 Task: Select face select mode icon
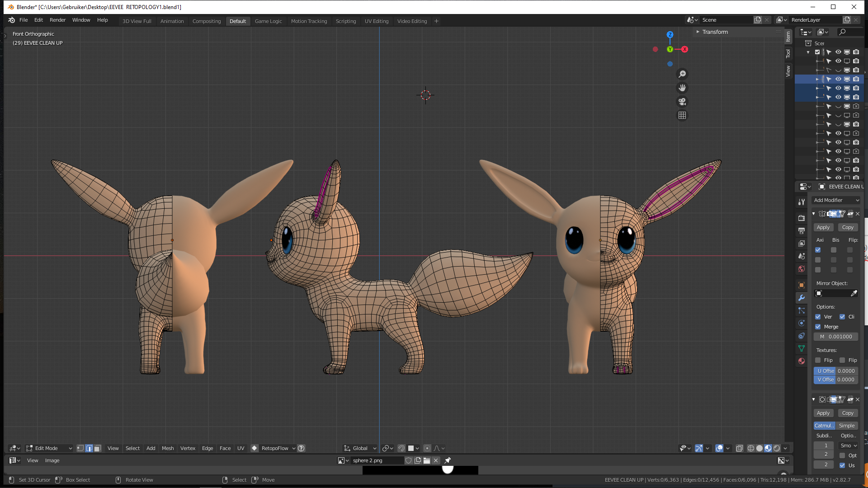pos(97,448)
